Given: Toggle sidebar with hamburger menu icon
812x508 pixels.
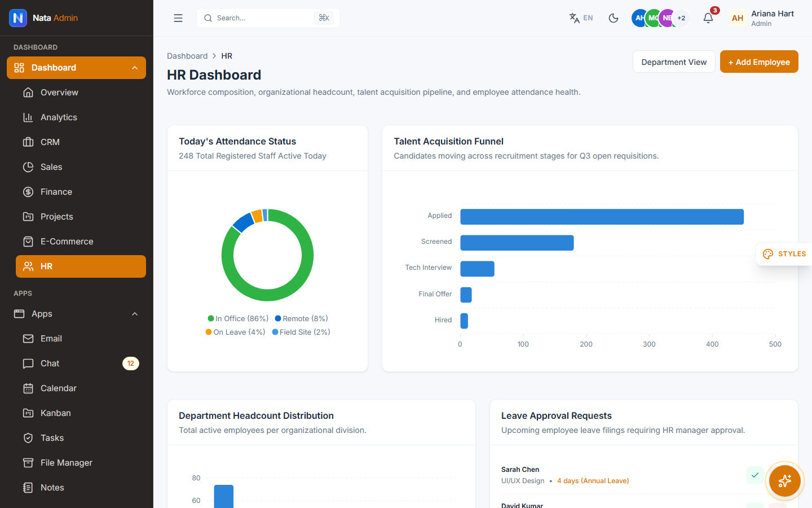Looking at the screenshot, I should [178, 18].
